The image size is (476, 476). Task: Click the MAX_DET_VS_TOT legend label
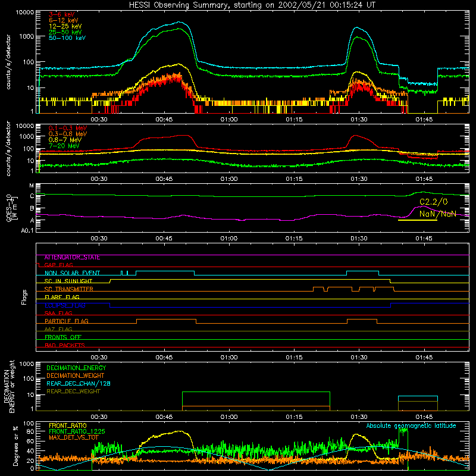point(73,437)
